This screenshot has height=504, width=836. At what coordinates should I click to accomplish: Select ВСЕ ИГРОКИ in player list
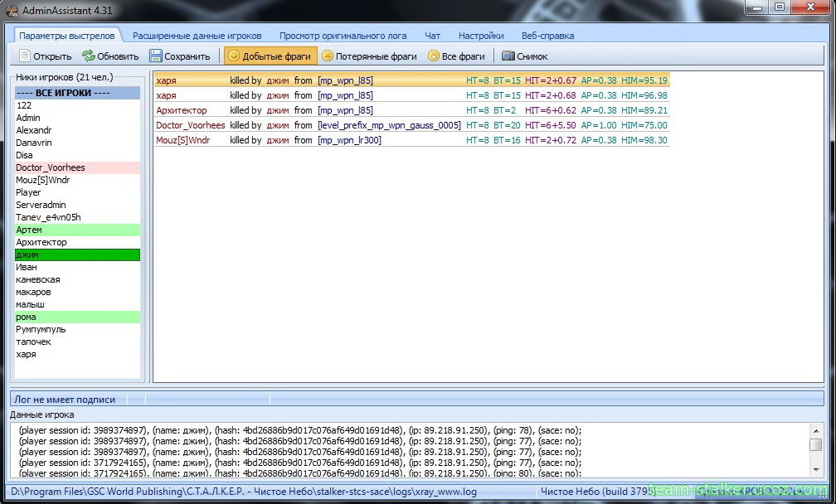click(x=77, y=93)
